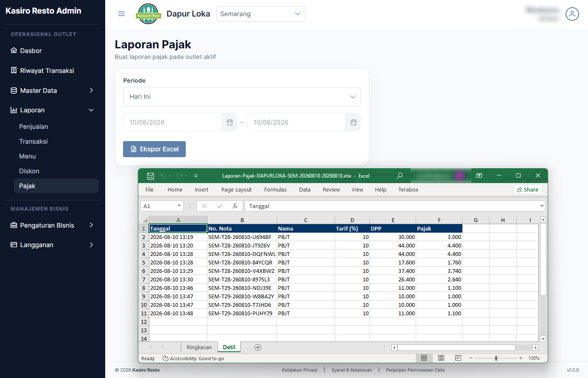Open the Home ribbon tab

pos(175,190)
